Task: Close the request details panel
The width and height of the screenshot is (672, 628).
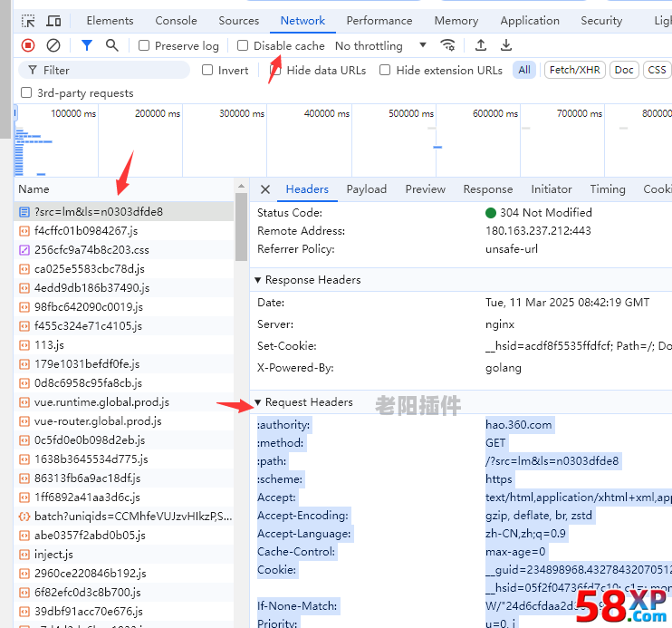Action: (265, 189)
